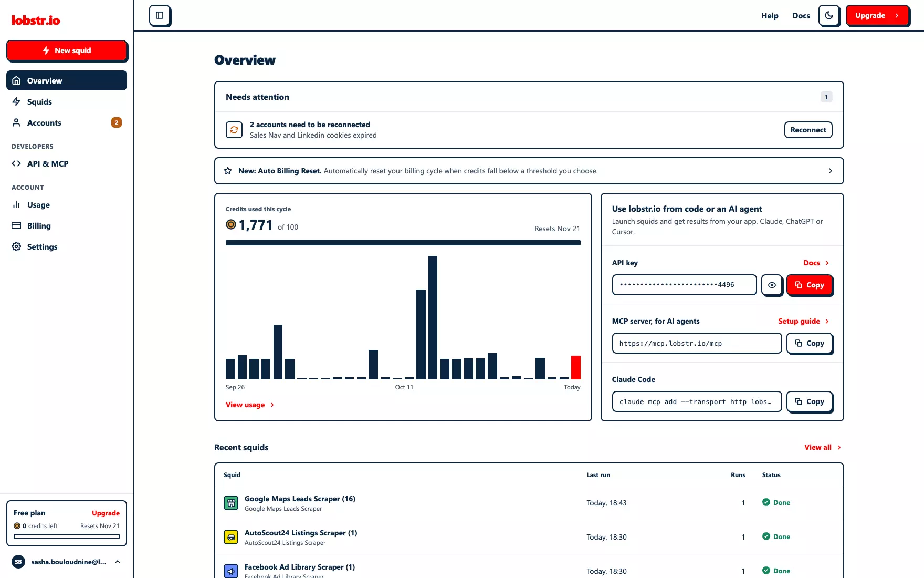Open the MCP Setup guide link
The image size is (924, 578).
coord(804,321)
